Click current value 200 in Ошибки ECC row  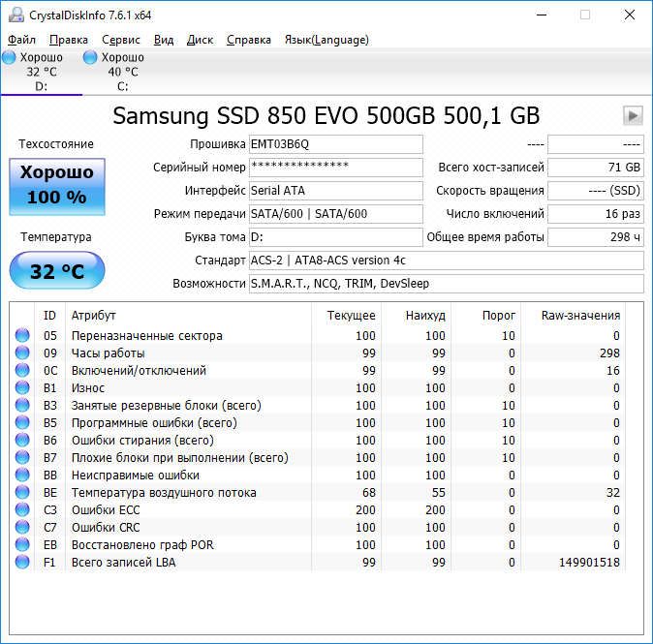click(x=365, y=510)
